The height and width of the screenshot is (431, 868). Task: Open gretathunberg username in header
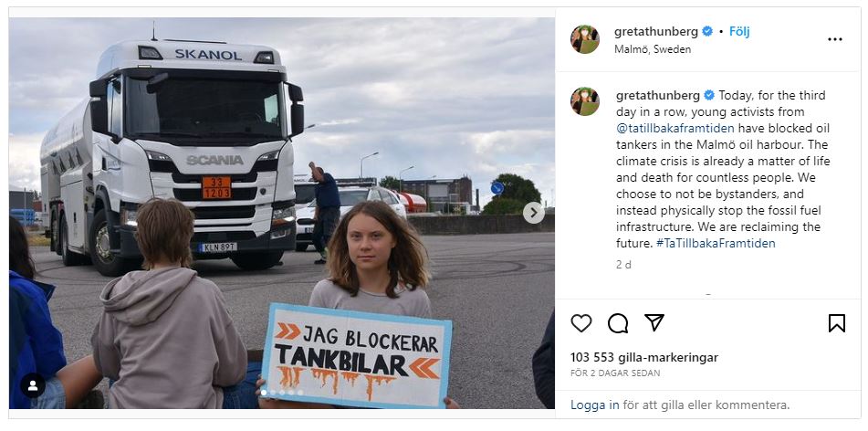[x=656, y=32]
